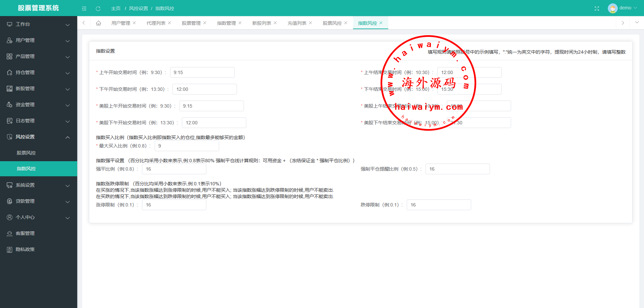Close the 股票风控 tab
Viewport: 644px width, 308px height.
(x=346, y=23)
